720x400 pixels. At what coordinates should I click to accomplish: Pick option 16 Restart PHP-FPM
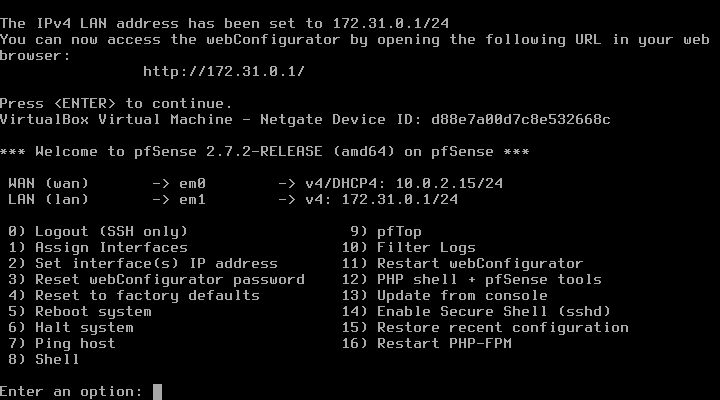click(x=427, y=344)
